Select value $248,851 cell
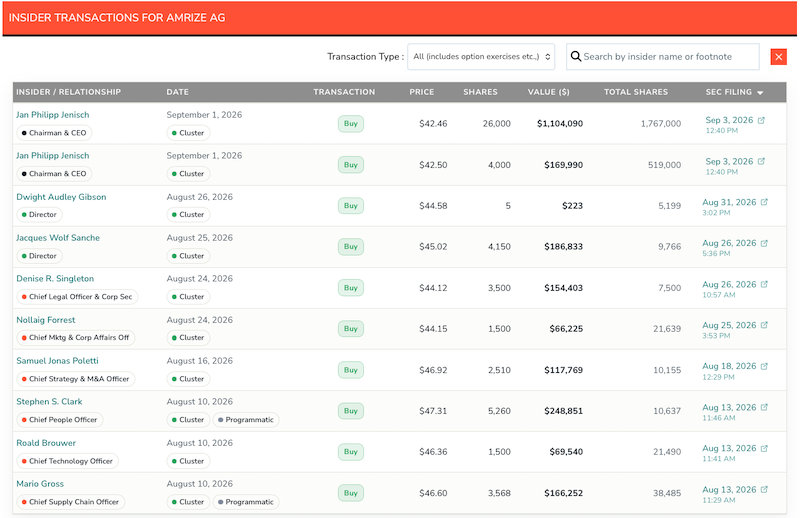800x518 pixels. point(563,411)
